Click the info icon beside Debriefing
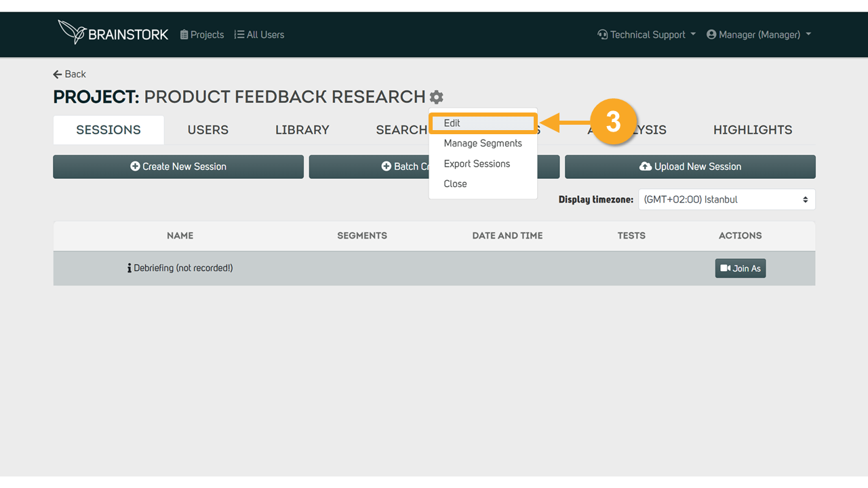Image resolution: width=868 pixels, height=488 pixels. pos(129,268)
